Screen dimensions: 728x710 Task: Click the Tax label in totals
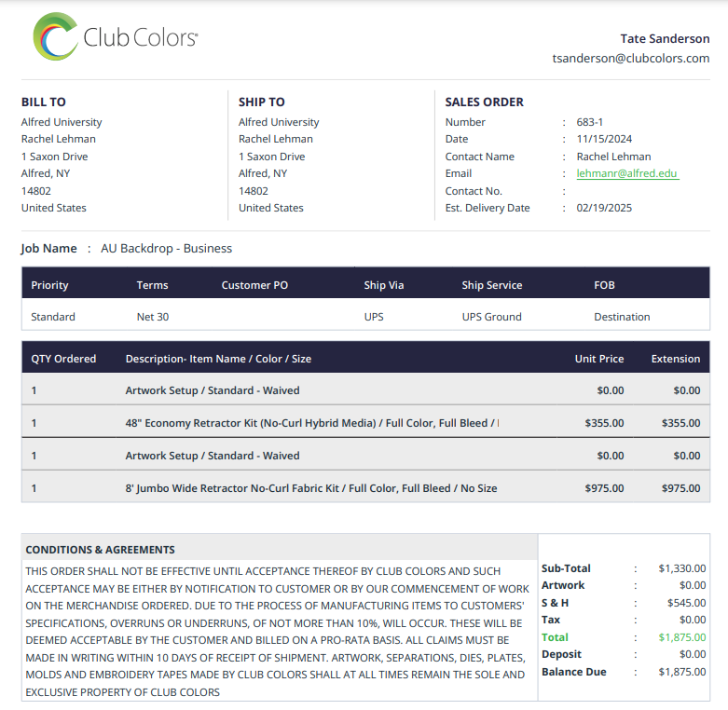[551, 620]
